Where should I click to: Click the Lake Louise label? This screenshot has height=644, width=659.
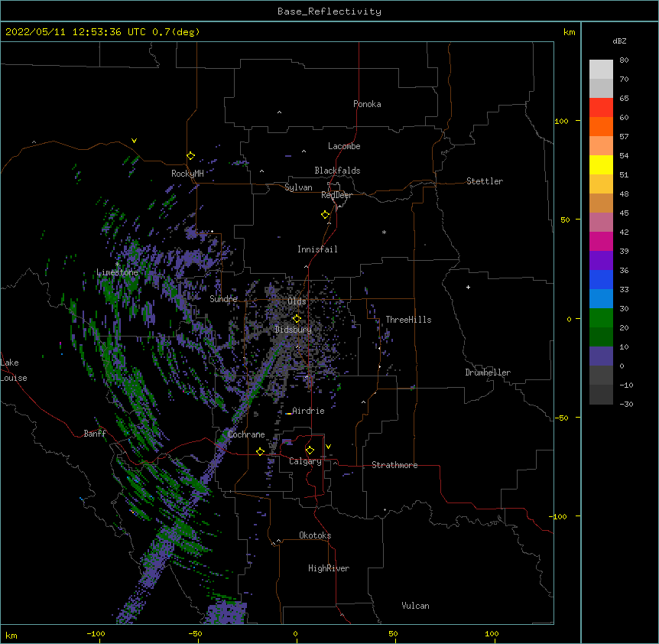(14, 370)
